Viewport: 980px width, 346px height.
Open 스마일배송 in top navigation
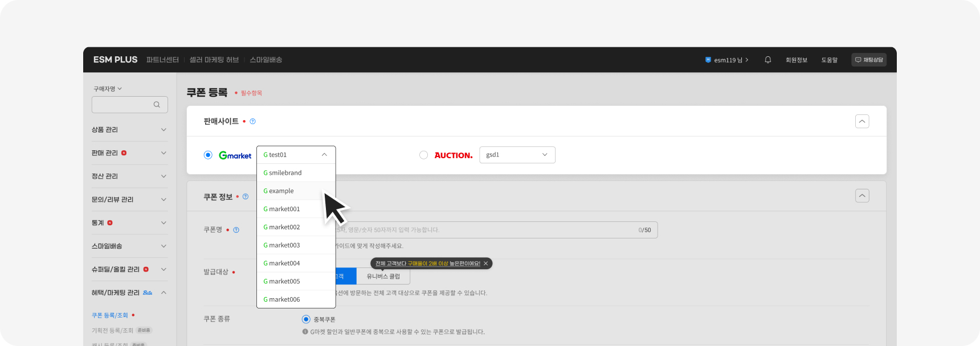point(266,60)
